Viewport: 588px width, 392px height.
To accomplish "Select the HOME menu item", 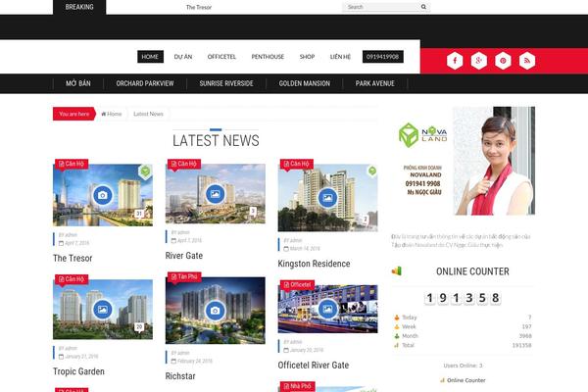I will click(150, 57).
